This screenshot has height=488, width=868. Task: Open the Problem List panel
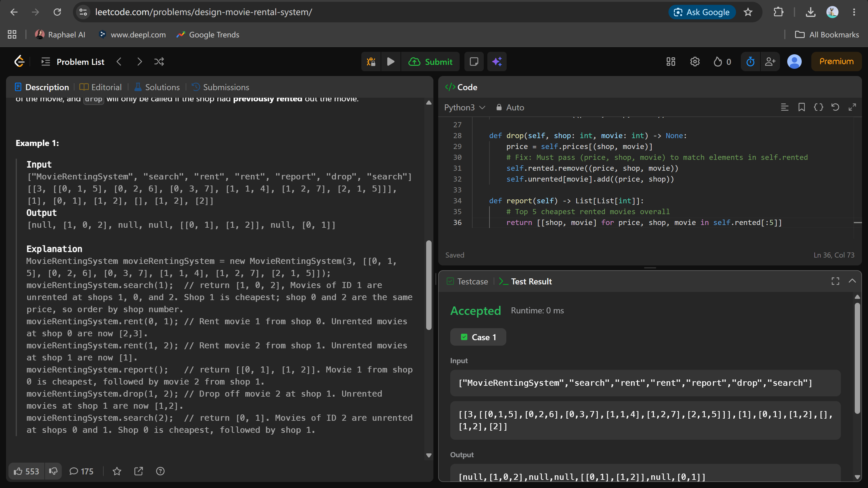72,62
